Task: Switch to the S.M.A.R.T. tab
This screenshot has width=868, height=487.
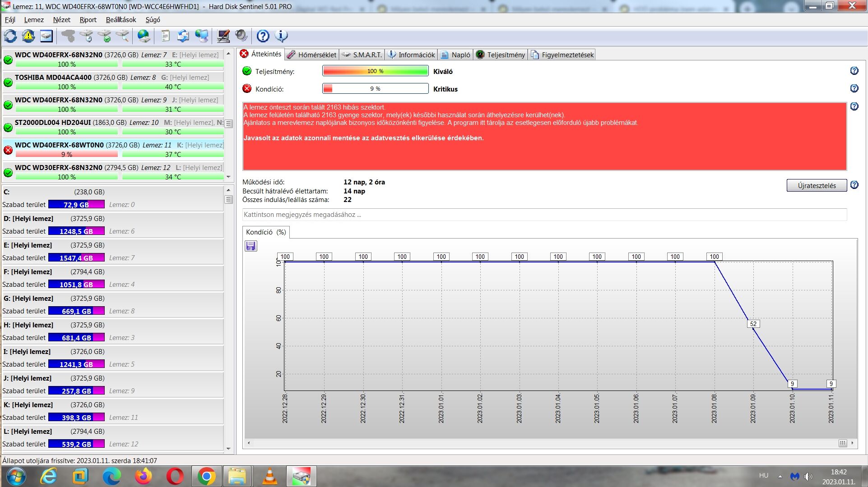Action: (x=362, y=55)
